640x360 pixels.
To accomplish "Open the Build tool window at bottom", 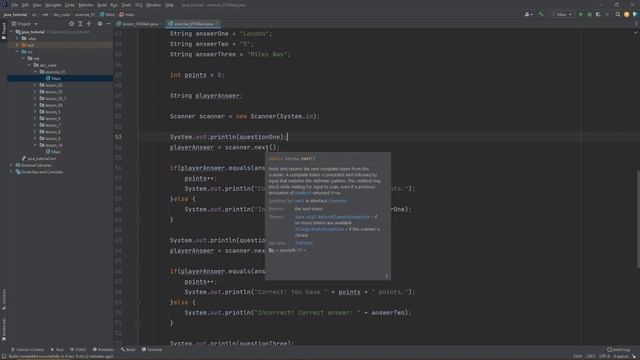I will click(128, 350).
